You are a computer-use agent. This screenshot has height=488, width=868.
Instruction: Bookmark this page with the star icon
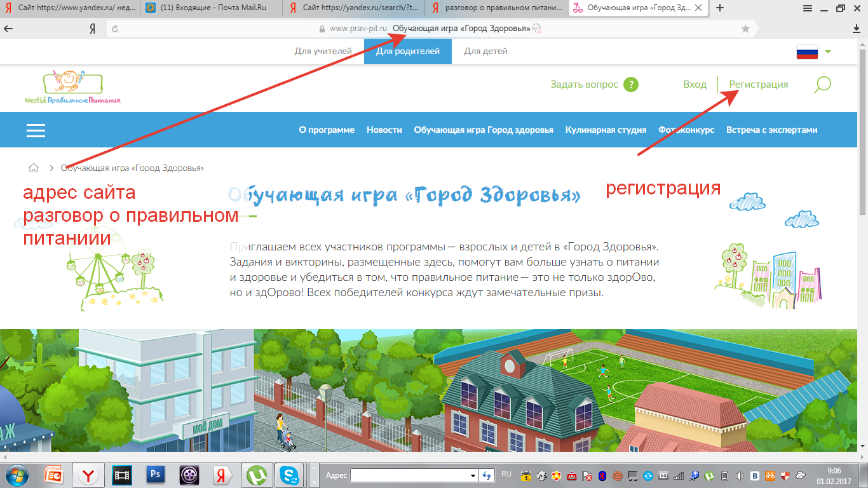pos(745,29)
